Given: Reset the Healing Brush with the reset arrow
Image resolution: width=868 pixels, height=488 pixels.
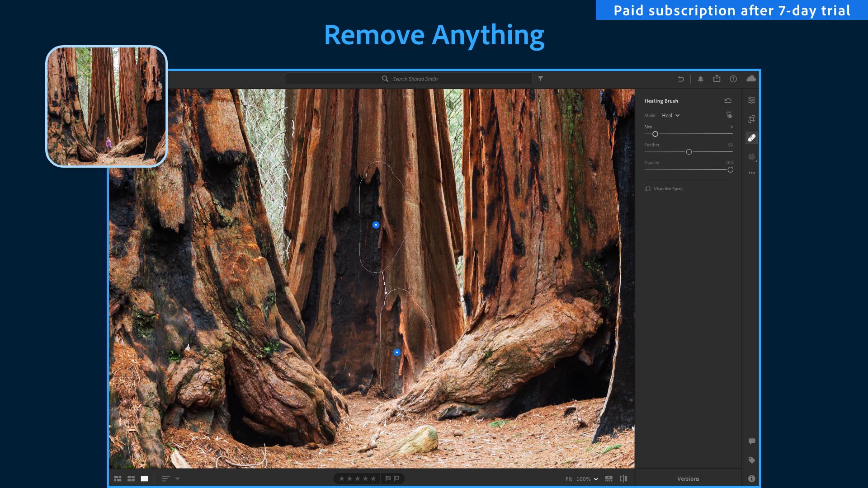Looking at the screenshot, I should (x=728, y=101).
